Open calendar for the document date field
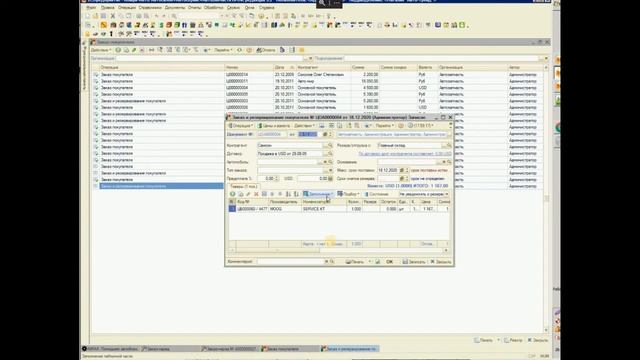 point(325,134)
